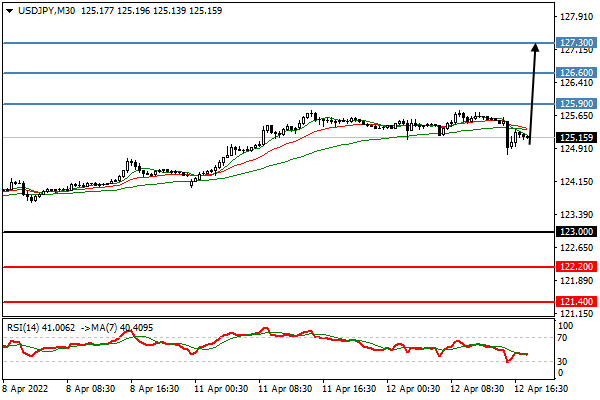This screenshot has width=600, height=400.
Task: Click the 8 Apr 08:30 time label
Action: point(90,389)
